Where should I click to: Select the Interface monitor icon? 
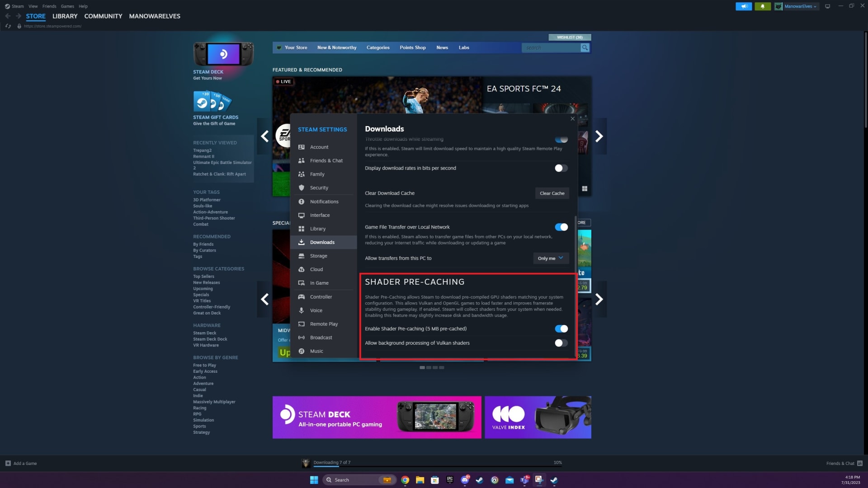(x=302, y=216)
